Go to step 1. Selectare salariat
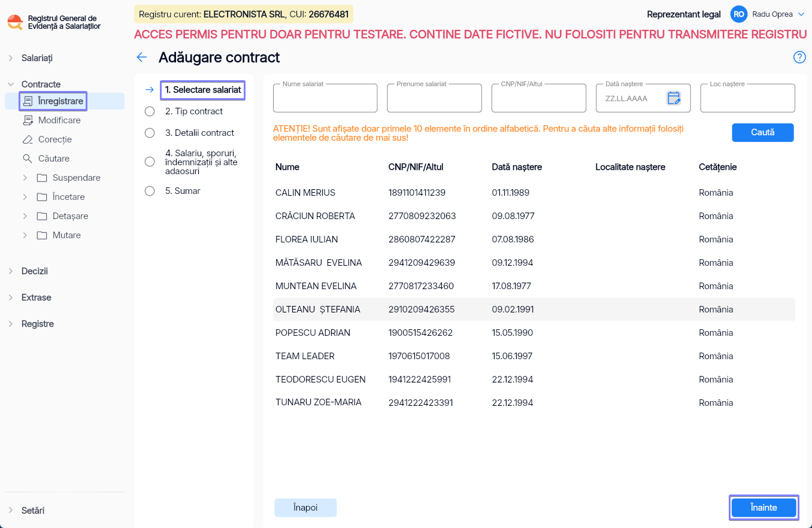This screenshot has height=528, width=812. (x=203, y=90)
